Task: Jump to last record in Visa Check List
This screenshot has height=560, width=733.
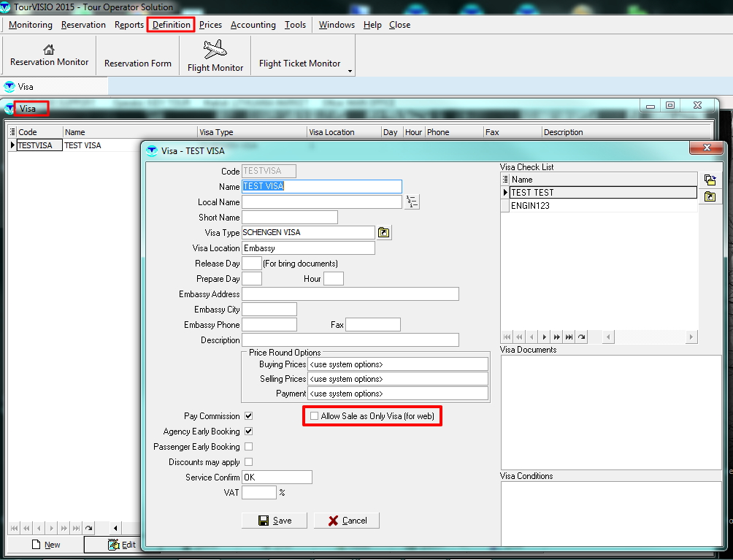Action: click(569, 337)
